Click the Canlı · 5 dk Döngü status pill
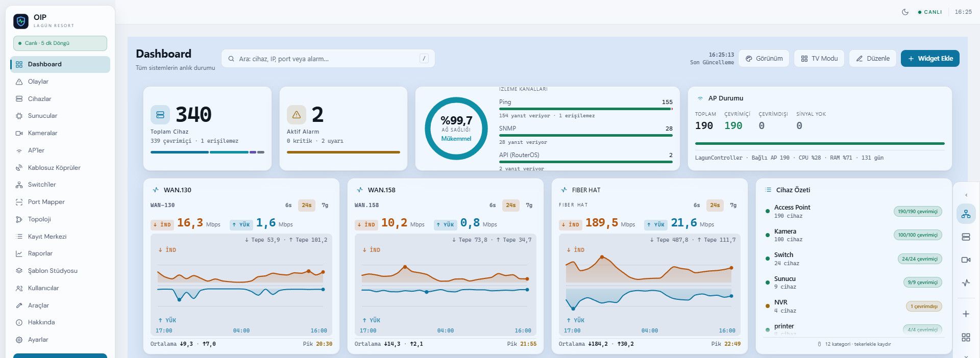The width and height of the screenshot is (980, 358). 60,43
